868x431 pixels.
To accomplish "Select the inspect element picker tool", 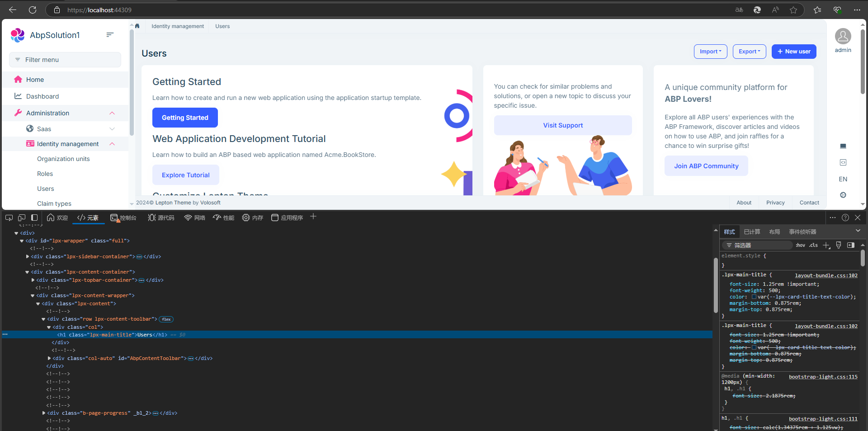I will [9, 218].
